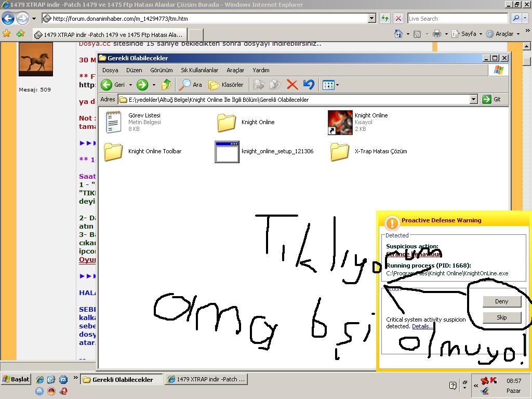
Task: Click the taskbar clock 08:57
Action: [514, 381]
